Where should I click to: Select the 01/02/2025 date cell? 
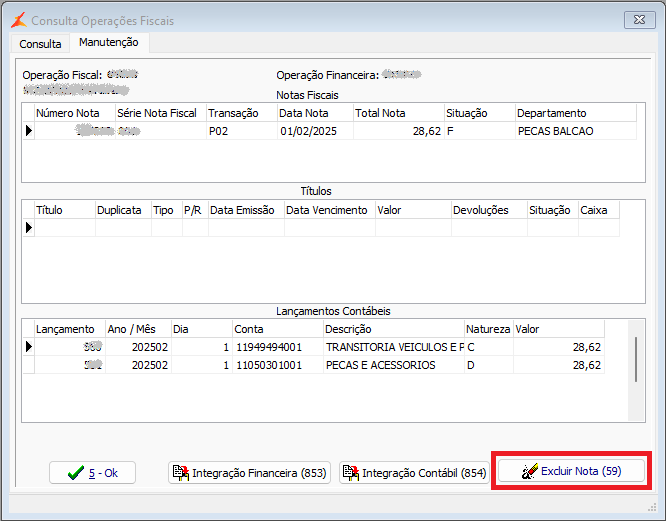click(316, 131)
